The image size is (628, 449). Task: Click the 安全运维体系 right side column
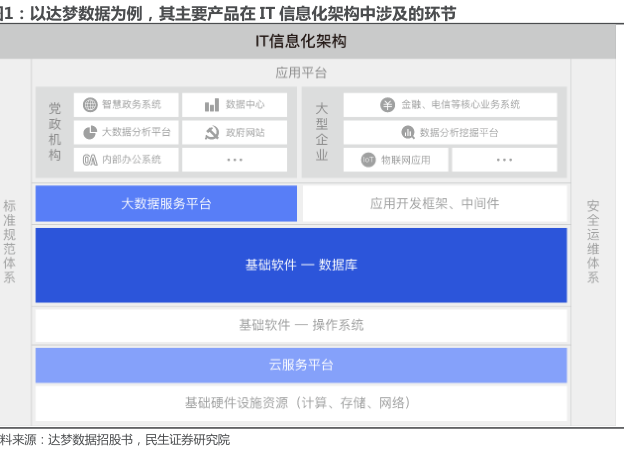point(593,242)
